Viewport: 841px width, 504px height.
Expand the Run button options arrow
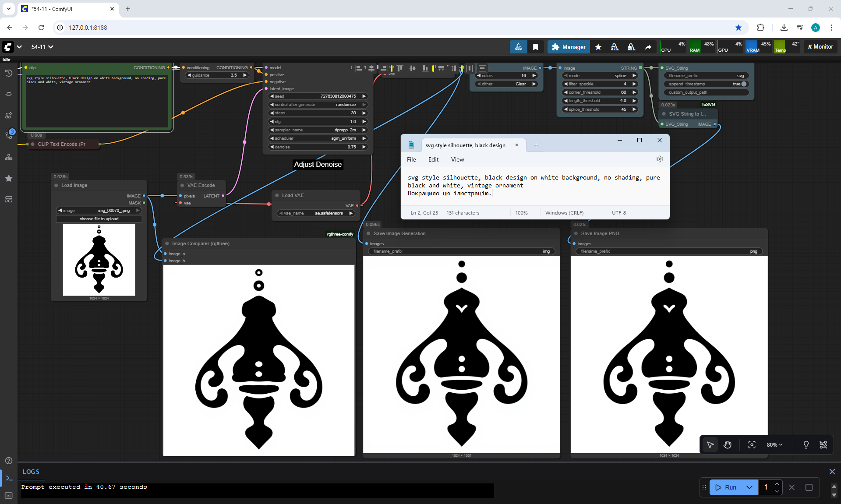click(x=749, y=487)
